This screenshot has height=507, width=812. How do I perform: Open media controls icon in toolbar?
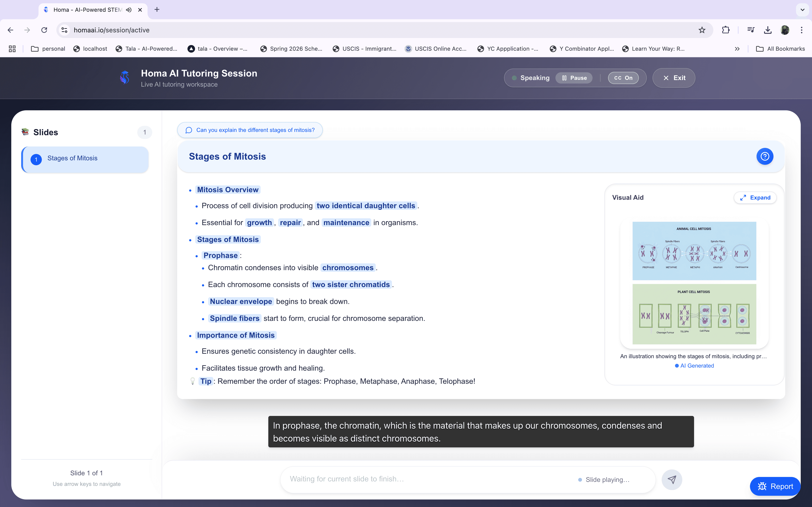[x=751, y=30]
